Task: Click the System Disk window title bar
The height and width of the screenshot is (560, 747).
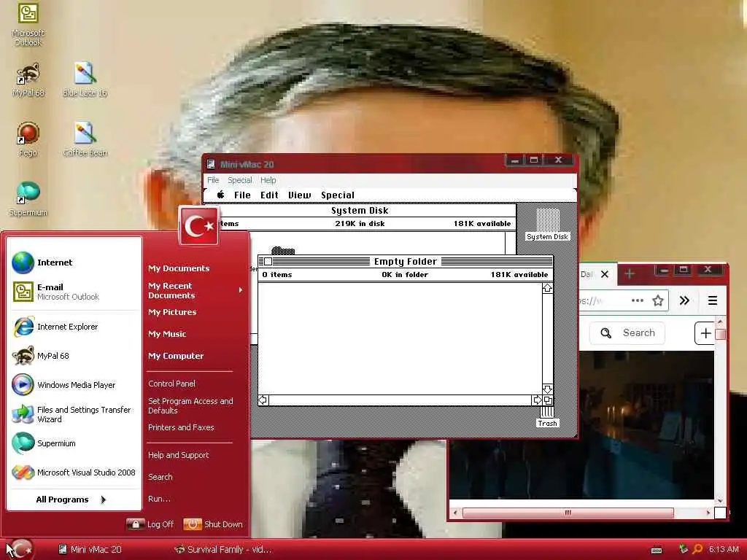Action: 360,210
